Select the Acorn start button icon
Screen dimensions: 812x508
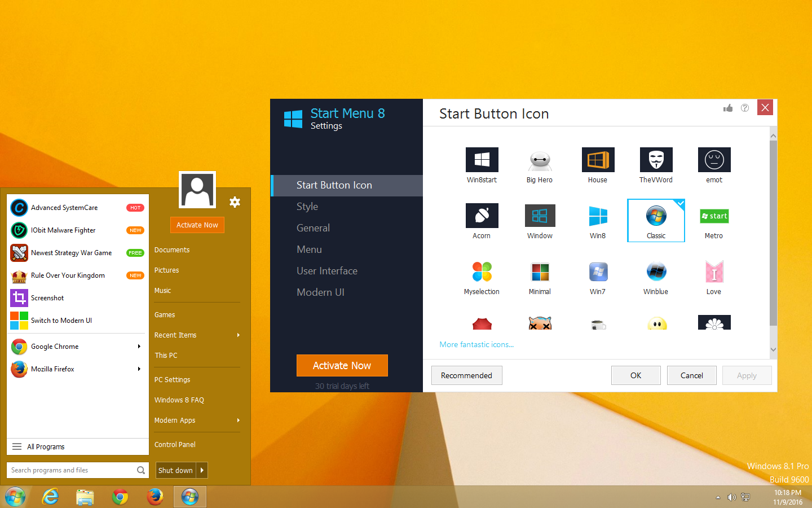click(482, 216)
